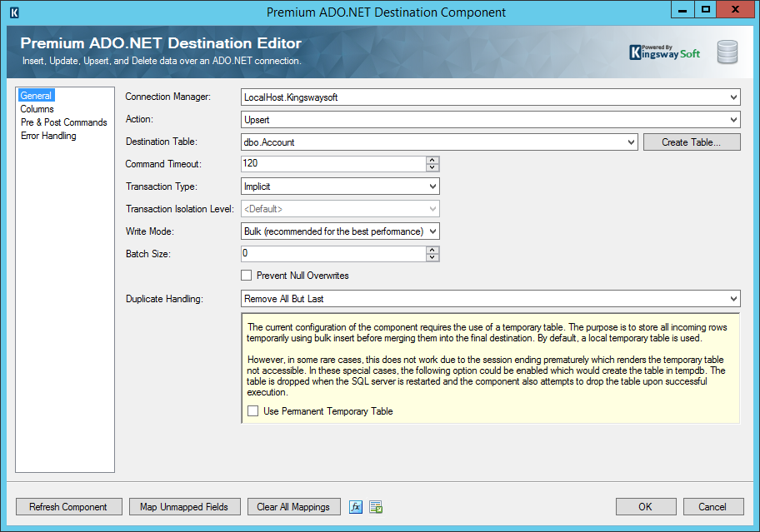Viewport: 760px width, 532px height.
Task: Expand the Duplicate Handling dropdown
Action: pos(732,298)
